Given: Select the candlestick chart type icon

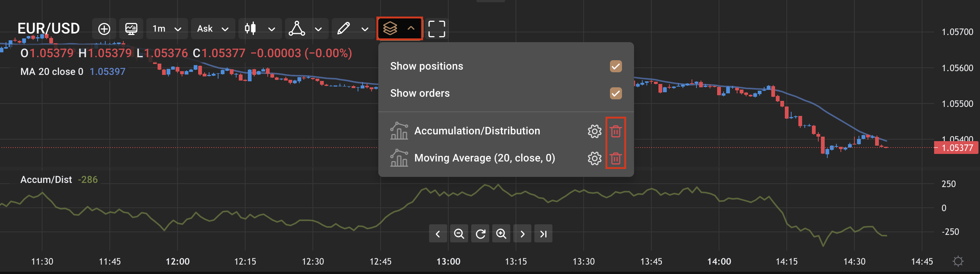Looking at the screenshot, I should (x=250, y=29).
